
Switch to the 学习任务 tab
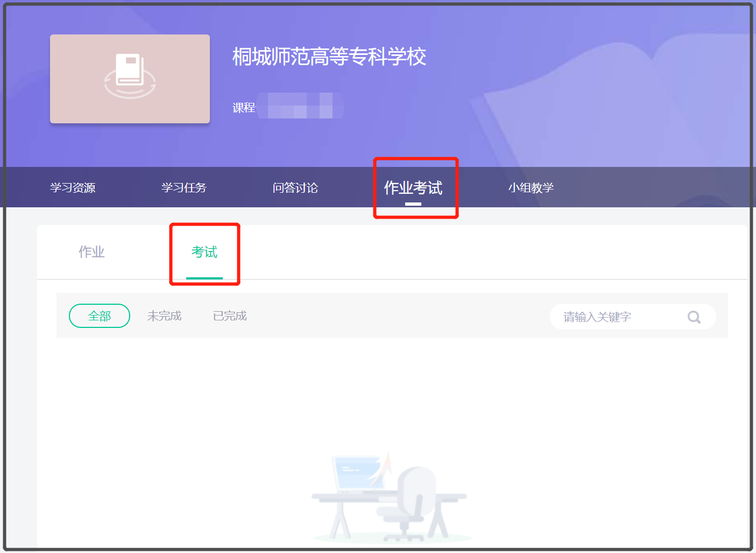tap(184, 187)
